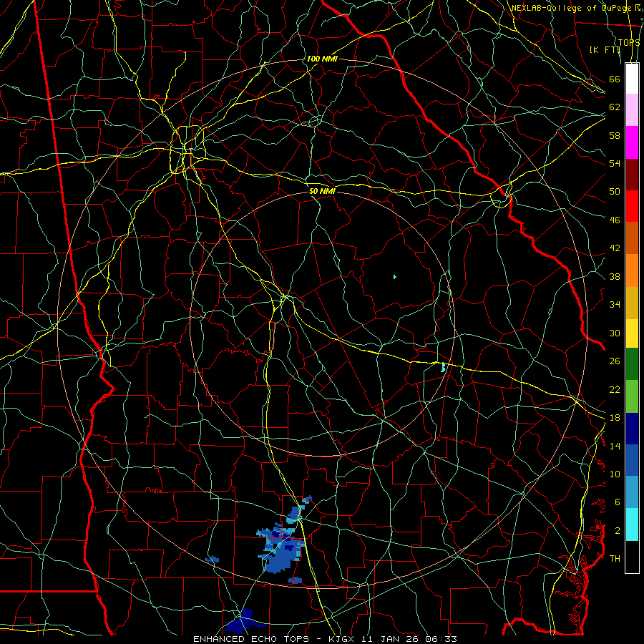Image resolution: width=644 pixels, height=644 pixels.
Task: Click the legend value "54"
Action: point(615,163)
